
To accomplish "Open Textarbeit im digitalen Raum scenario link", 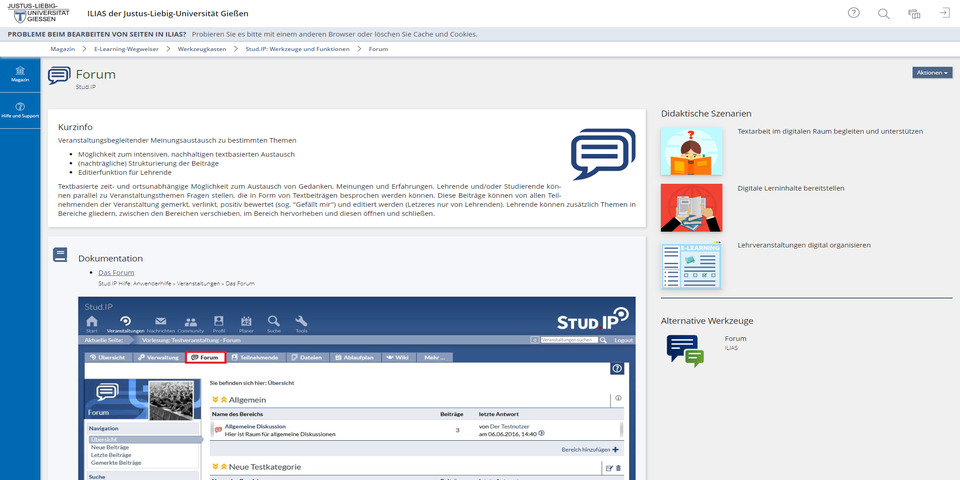I will [830, 131].
